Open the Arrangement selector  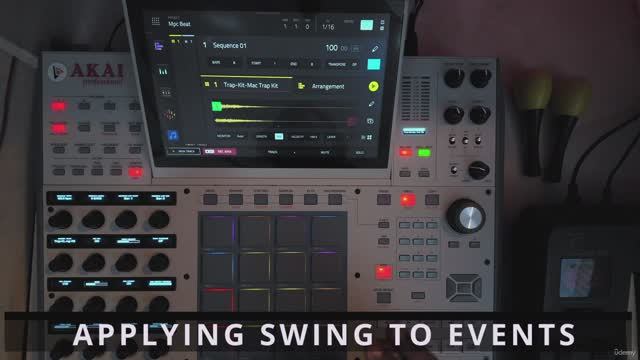coord(328,86)
